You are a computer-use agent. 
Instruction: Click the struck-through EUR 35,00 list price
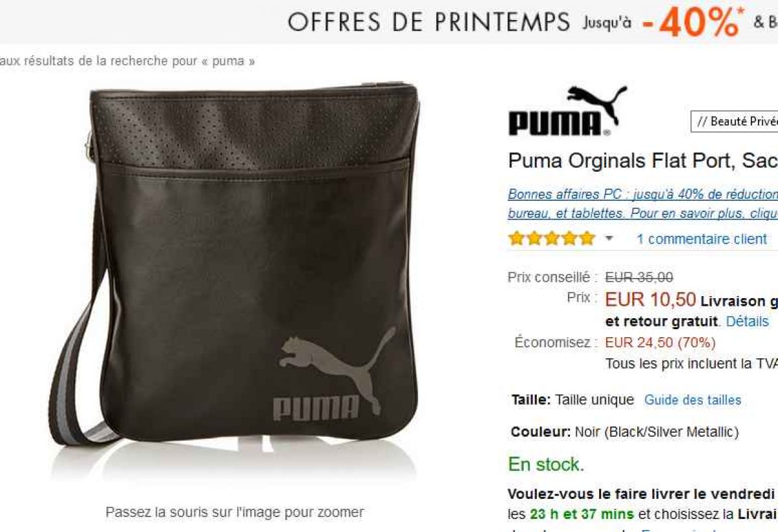[639, 277]
